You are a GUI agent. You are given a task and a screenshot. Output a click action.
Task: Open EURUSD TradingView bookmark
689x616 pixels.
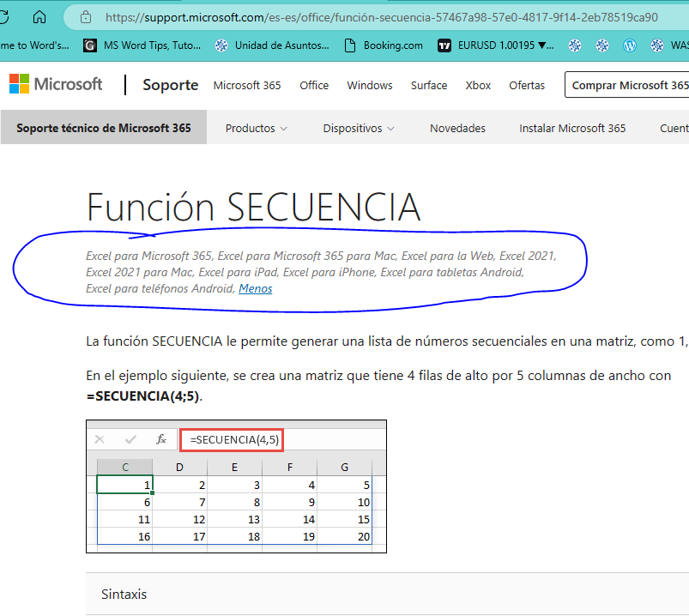(496, 45)
